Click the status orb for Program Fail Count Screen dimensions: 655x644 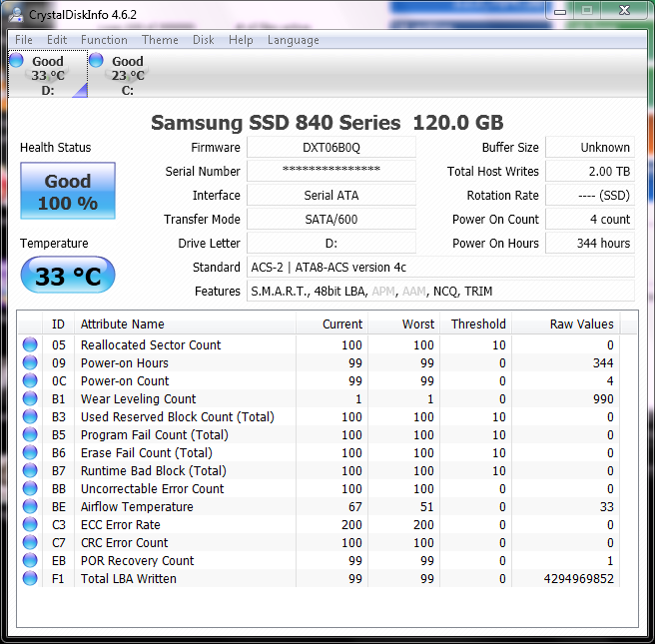tap(30, 434)
